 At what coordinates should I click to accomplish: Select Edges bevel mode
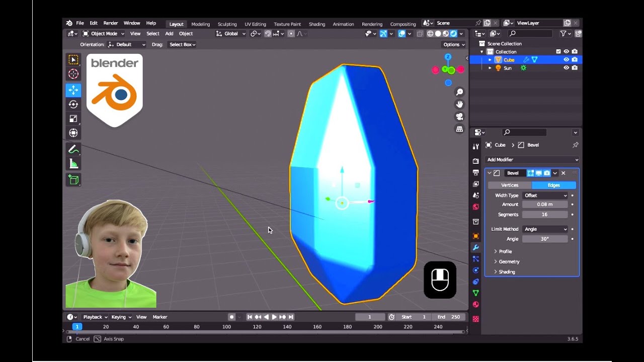point(554,185)
